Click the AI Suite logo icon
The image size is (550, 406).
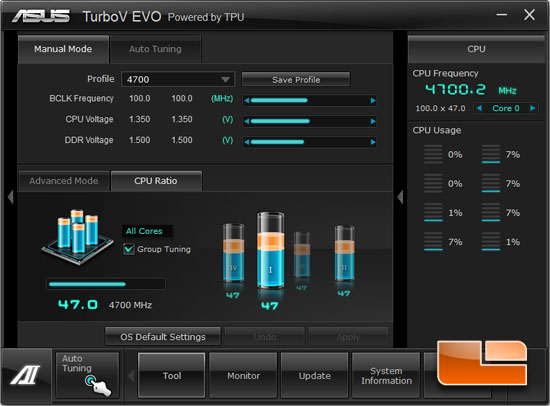click(x=26, y=375)
